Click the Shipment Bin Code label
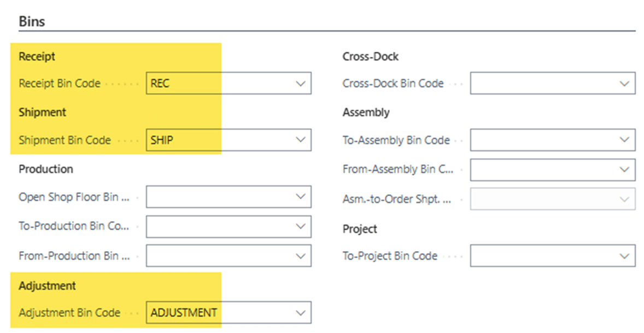Screen dimensions: 644x333 65,140
